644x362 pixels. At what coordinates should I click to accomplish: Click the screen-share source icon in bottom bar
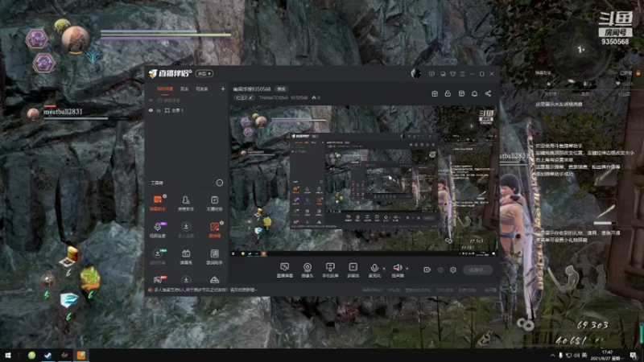click(x=284, y=270)
